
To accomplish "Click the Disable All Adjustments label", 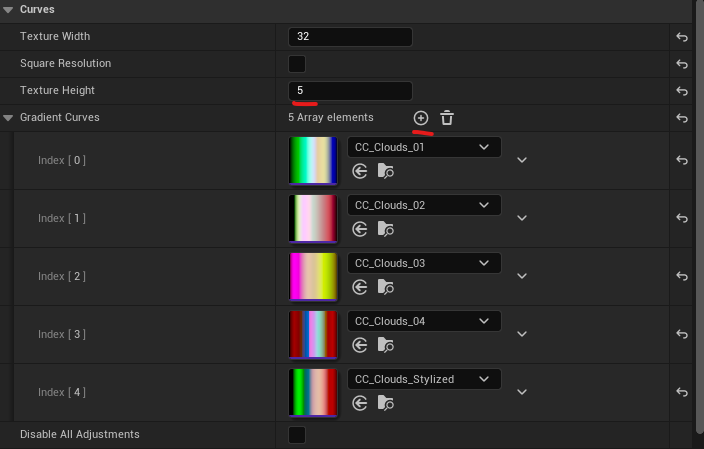I will [79, 434].
